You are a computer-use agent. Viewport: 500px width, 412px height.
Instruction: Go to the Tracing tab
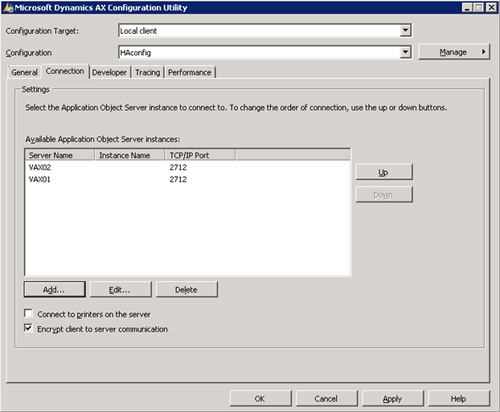(x=148, y=72)
